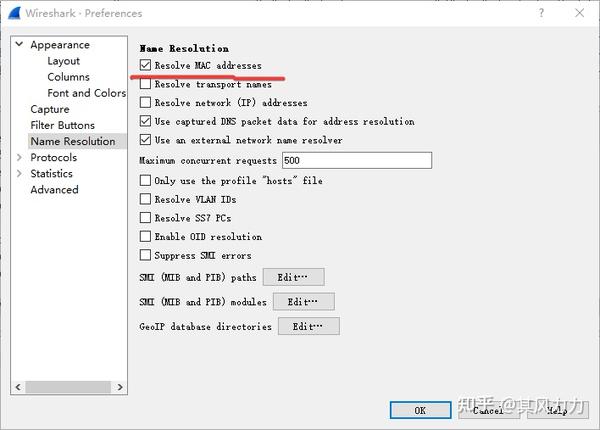Open the Layout preferences page
600x430 pixels.
click(64, 61)
